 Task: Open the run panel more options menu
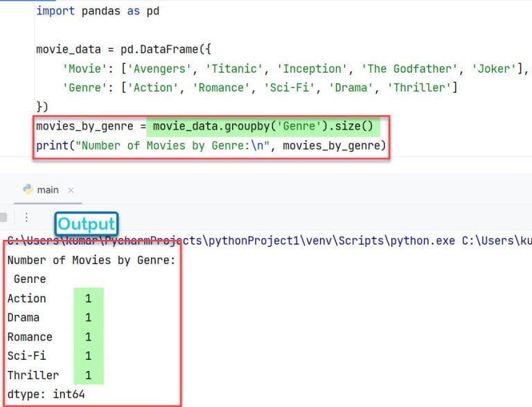point(26,218)
